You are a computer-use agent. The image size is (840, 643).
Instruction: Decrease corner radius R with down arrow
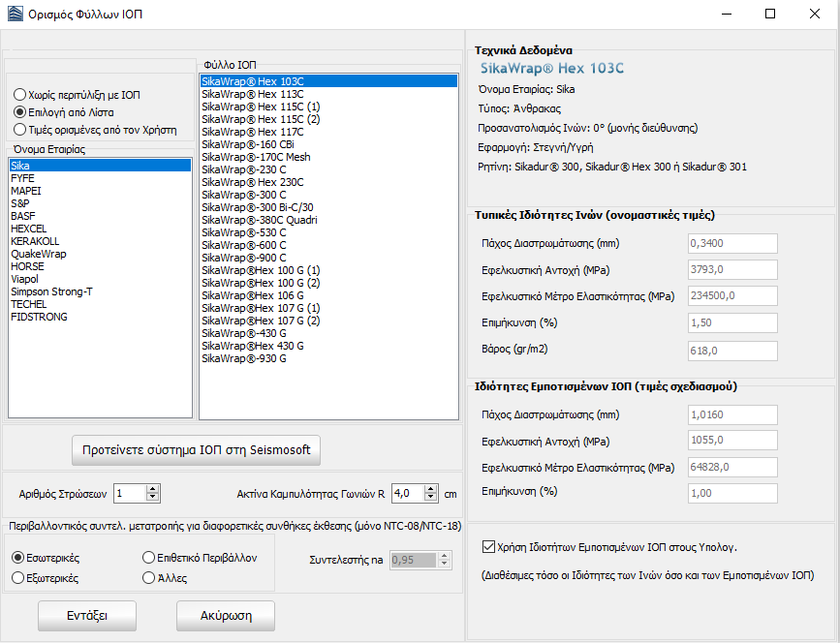tap(428, 498)
